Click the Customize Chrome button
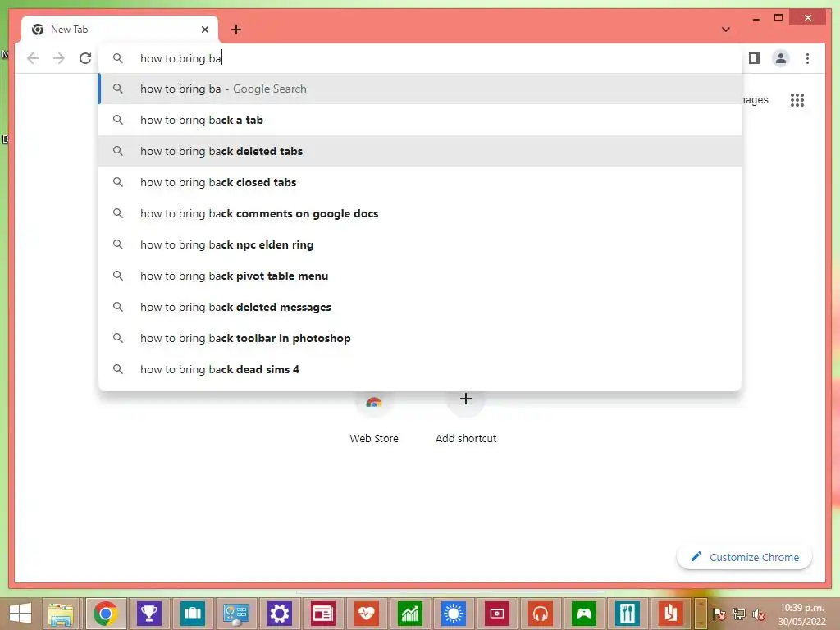Image resolution: width=840 pixels, height=630 pixels. (745, 557)
